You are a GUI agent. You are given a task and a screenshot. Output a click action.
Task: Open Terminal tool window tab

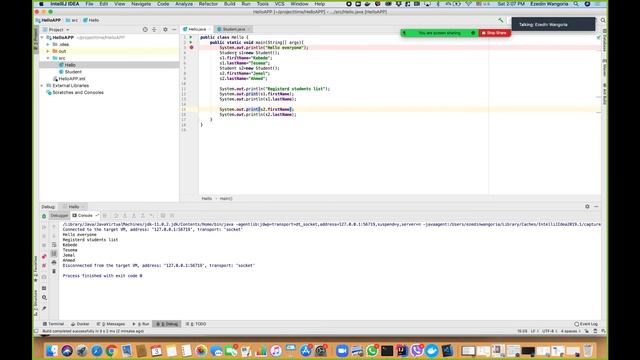53,324
